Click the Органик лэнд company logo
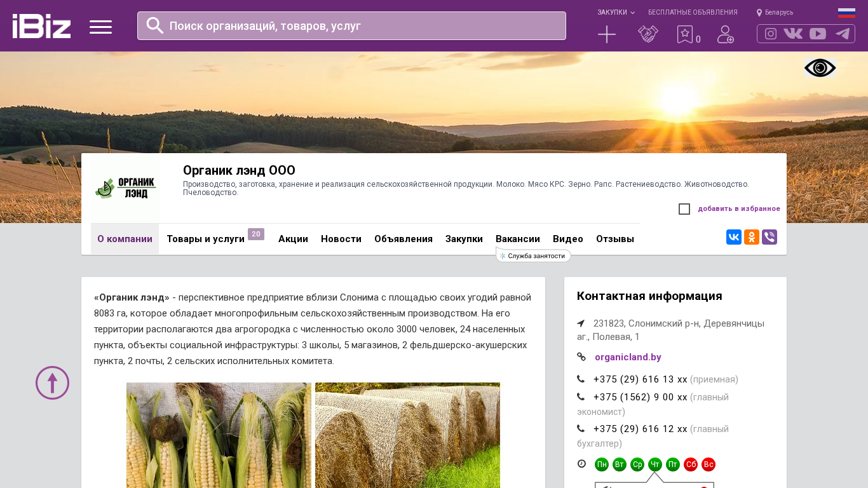The width and height of the screenshot is (868, 488). [126, 188]
